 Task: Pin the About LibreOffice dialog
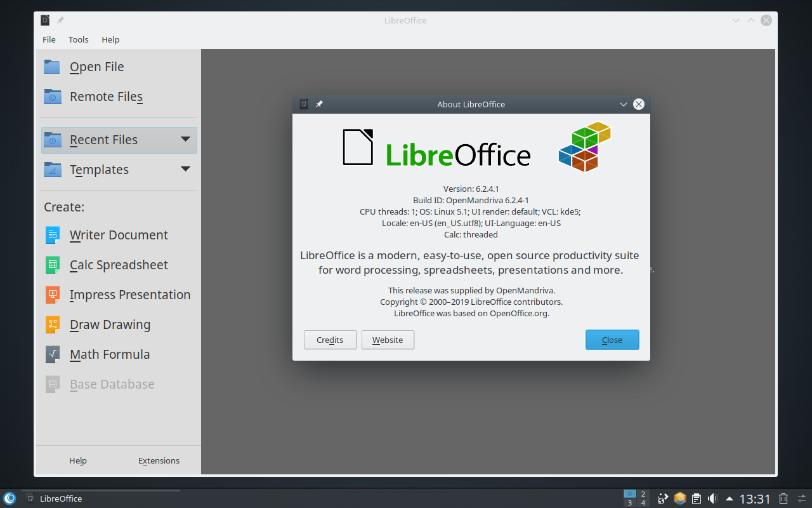point(319,104)
